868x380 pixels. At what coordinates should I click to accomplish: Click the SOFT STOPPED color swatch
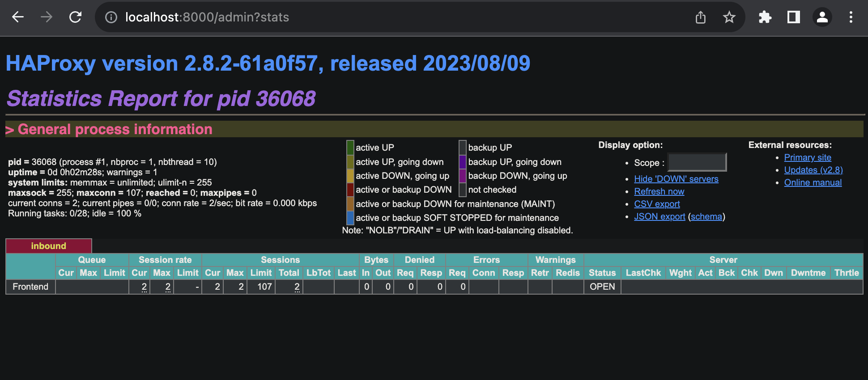point(350,218)
